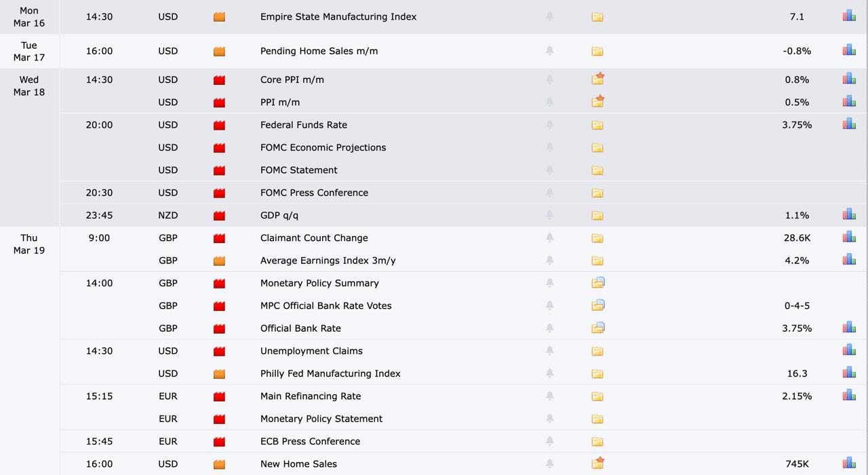868x475 pixels.
Task: Turn on the bell alert for Pending Home Sales
Action: pyautogui.click(x=550, y=51)
